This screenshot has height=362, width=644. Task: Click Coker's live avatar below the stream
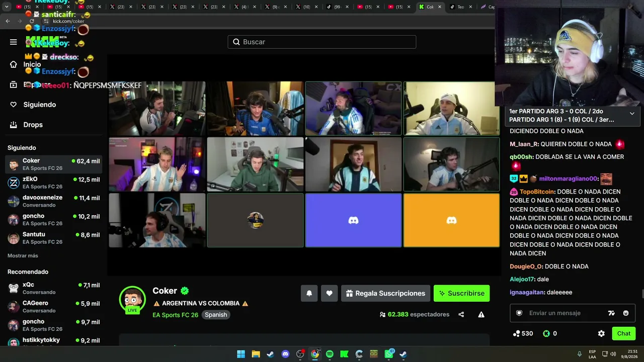pos(132,300)
